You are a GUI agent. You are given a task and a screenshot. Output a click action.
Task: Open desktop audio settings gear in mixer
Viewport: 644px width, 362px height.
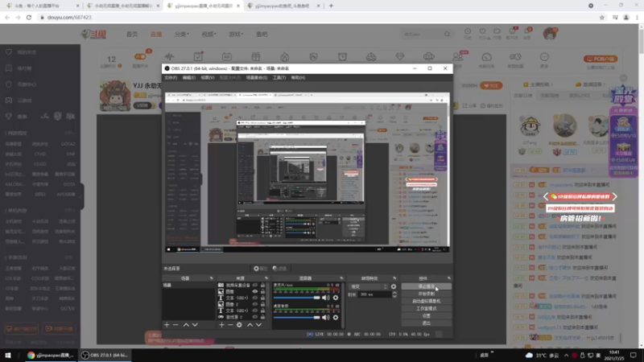point(336,317)
